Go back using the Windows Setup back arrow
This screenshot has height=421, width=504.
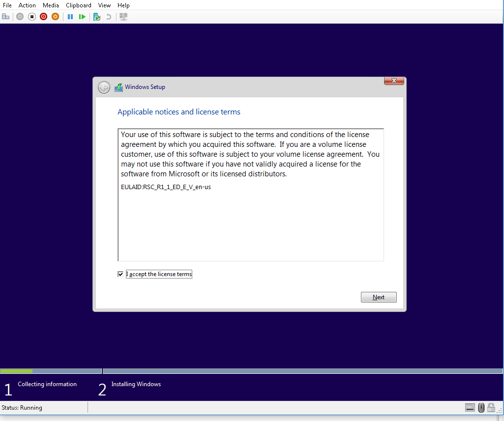click(104, 87)
